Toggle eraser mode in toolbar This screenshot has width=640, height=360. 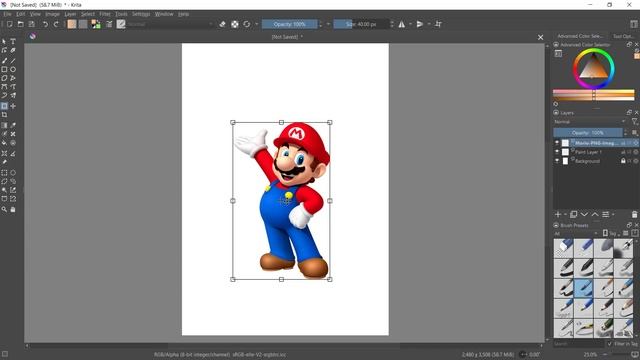tap(222, 24)
